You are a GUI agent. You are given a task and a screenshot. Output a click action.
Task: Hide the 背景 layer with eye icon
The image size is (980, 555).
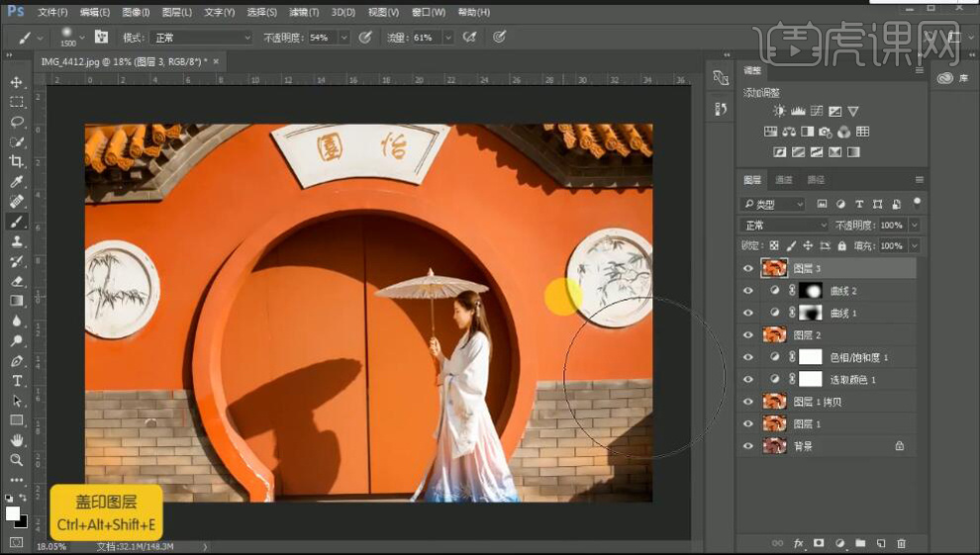pyautogui.click(x=747, y=446)
